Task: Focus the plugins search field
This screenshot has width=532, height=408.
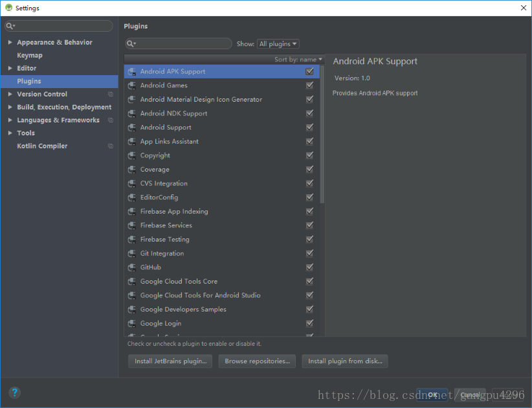Action: coord(179,43)
